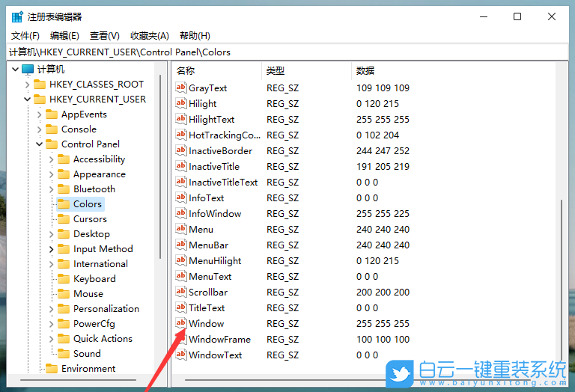
Task: Collapse the Control Panel key
Action: (x=39, y=144)
